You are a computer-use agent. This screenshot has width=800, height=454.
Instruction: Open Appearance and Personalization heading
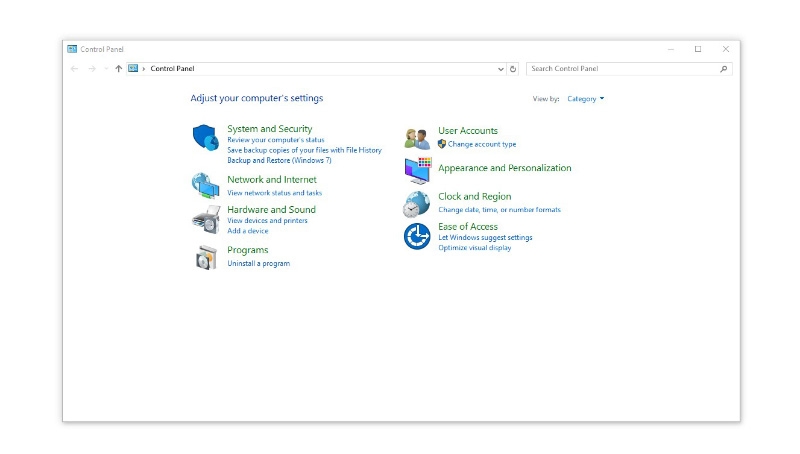[505, 168]
